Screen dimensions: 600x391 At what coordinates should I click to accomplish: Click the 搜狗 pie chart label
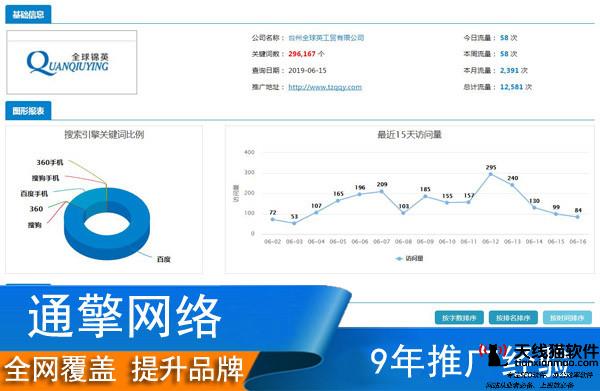34,225
